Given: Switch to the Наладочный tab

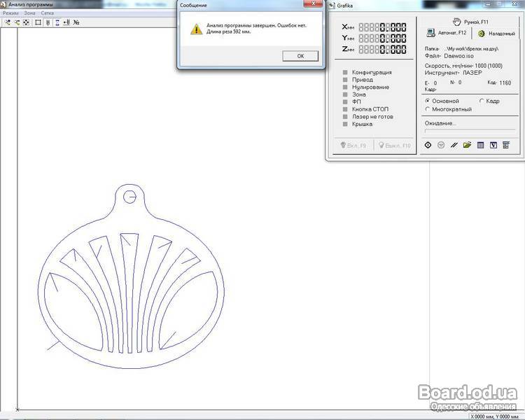Looking at the screenshot, I should click(x=496, y=33).
